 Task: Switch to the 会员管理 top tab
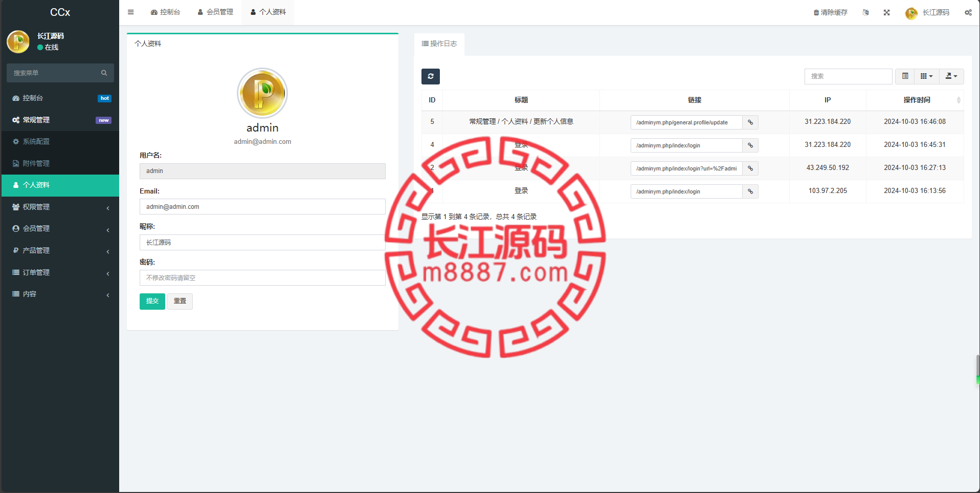215,12
